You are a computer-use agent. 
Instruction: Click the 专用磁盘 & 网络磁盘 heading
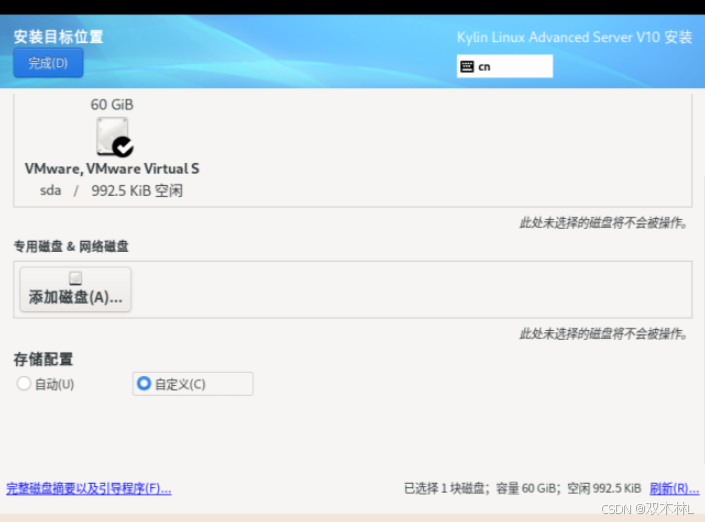point(71,246)
